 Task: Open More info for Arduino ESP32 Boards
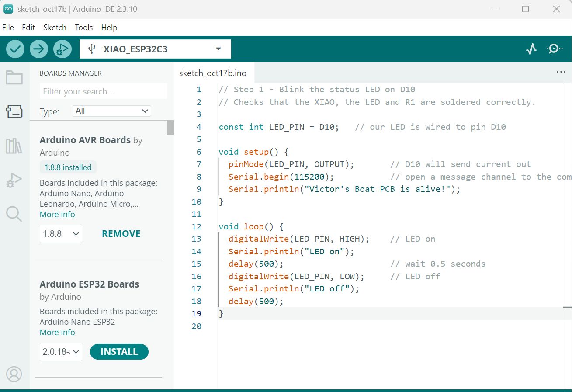tap(57, 333)
